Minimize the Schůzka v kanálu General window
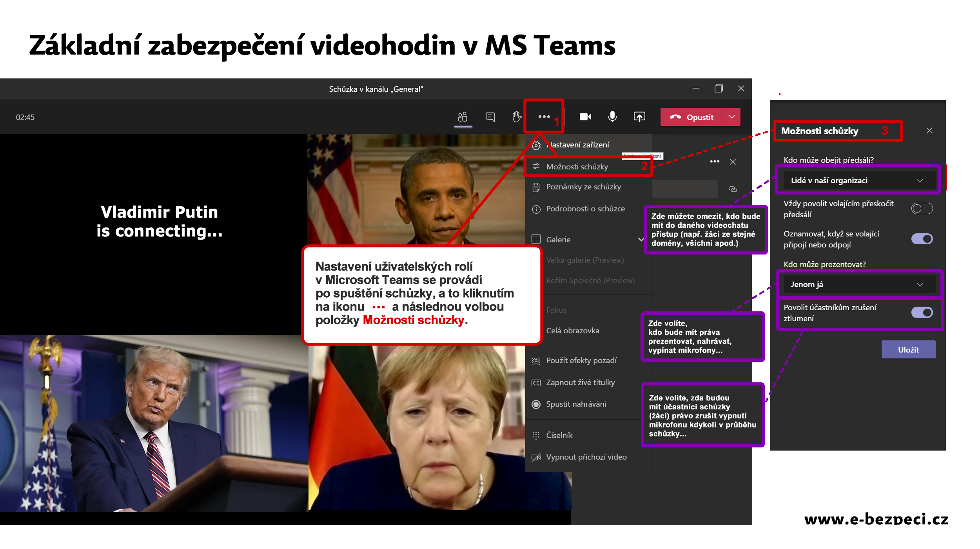 [696, 89]
